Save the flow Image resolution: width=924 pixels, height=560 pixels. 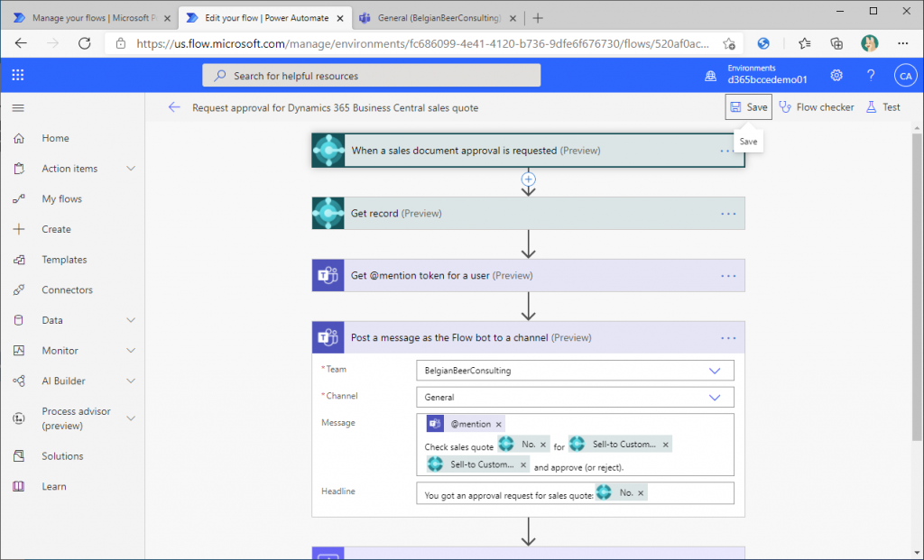coord(748,107)
